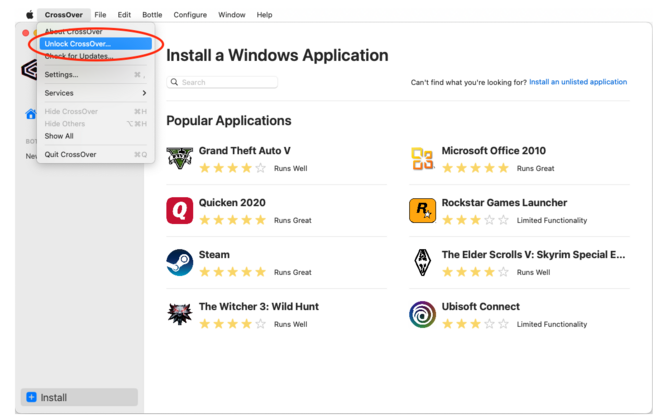Open the Bottle menu
Viewport: 670px width, 419px height.
coord(151,15)
